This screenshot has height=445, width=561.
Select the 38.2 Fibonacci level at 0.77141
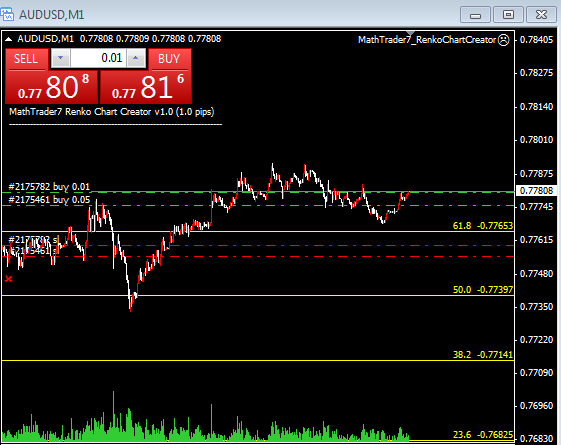(483, 355)
